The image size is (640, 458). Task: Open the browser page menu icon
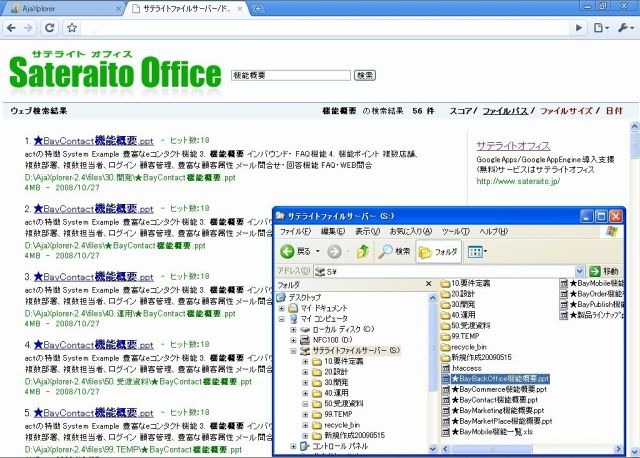(601, 28)
